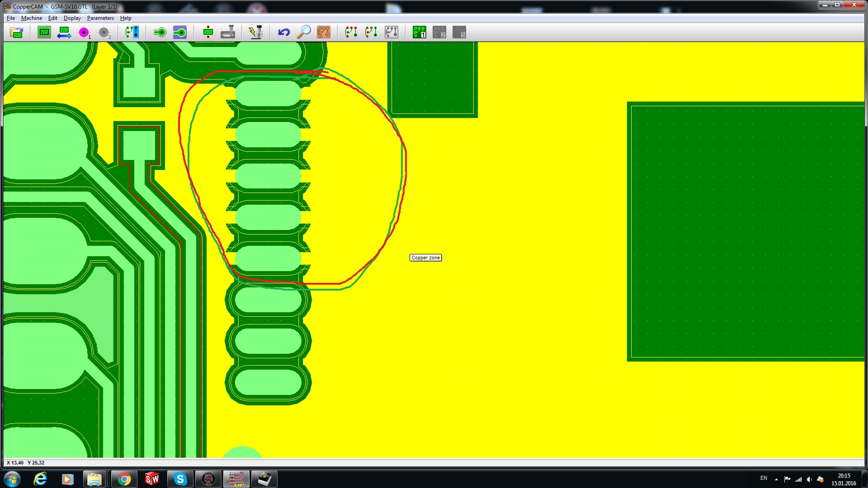The width and height of the screenshot is (868, 488).
Task: Click the EN language indicator
Action: click(x=764, y=478)
